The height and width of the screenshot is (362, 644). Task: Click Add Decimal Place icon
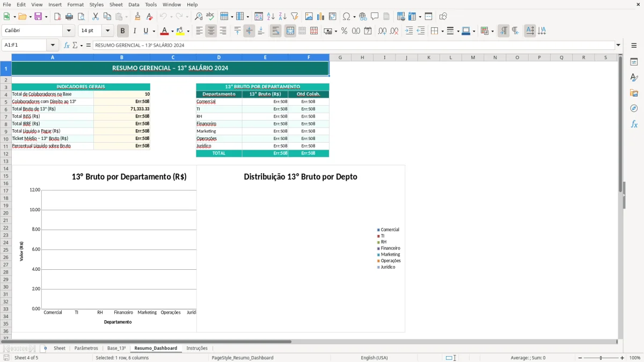pos(382,31)
